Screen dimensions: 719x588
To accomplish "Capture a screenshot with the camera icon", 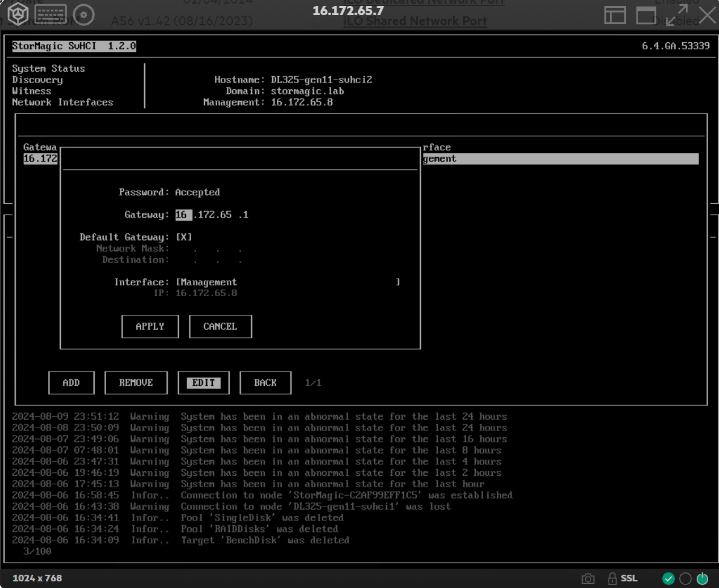I will pyautogui.click(x=588, y=579).
